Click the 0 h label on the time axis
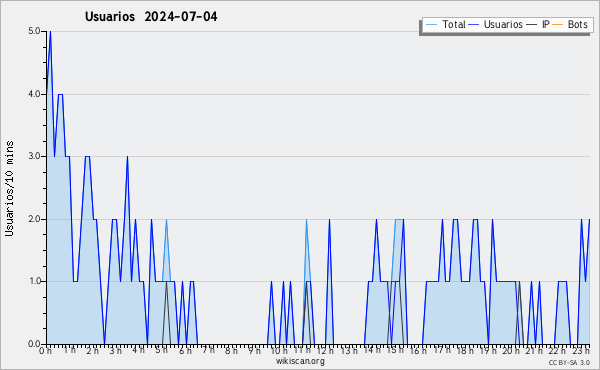Screen dimensions: 600x370 pos(45,350)
